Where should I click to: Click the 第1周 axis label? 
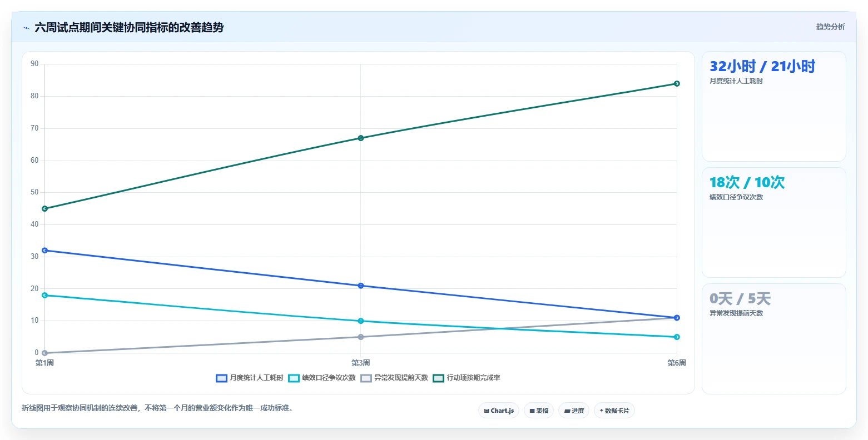(44, 363)
